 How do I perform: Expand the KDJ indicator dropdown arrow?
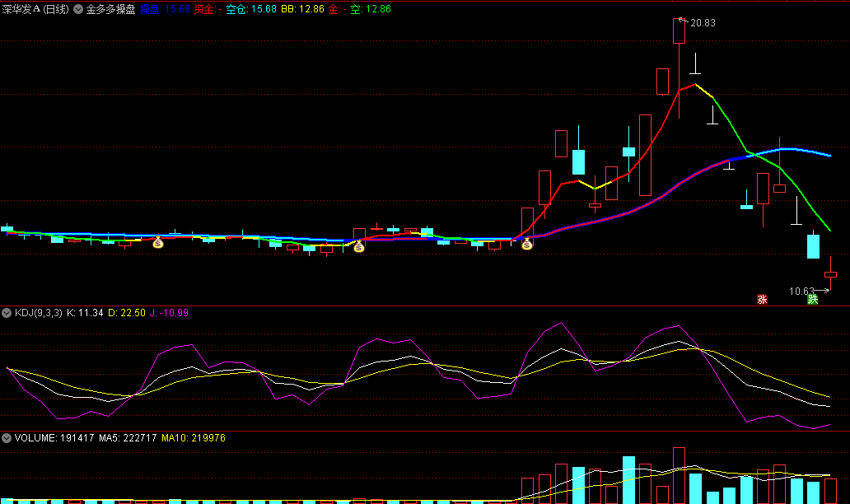[x=7, y=313]
